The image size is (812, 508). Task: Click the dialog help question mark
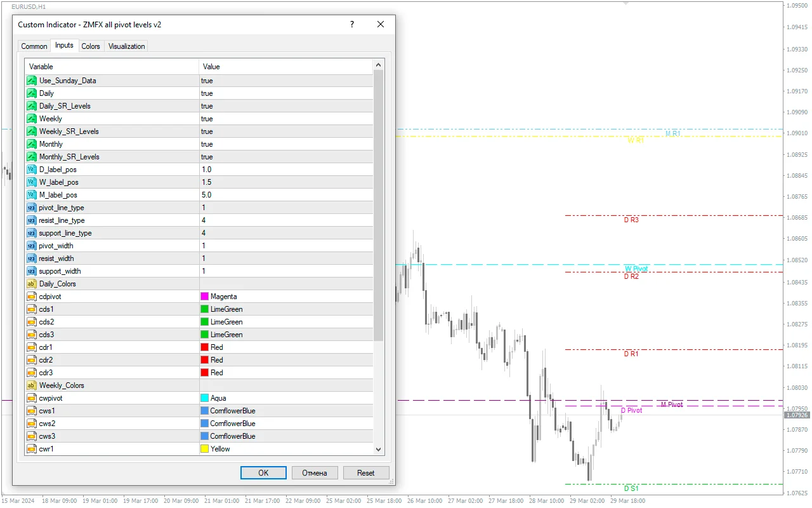coord(352,25)
